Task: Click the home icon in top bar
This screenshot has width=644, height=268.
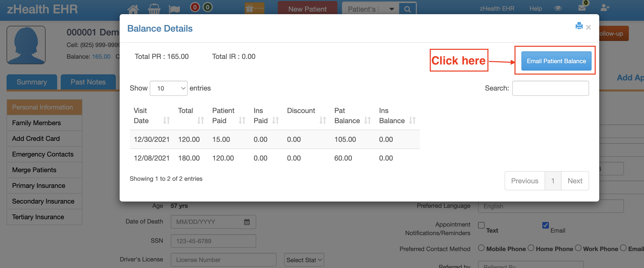Action: click(x=133, y=9)
